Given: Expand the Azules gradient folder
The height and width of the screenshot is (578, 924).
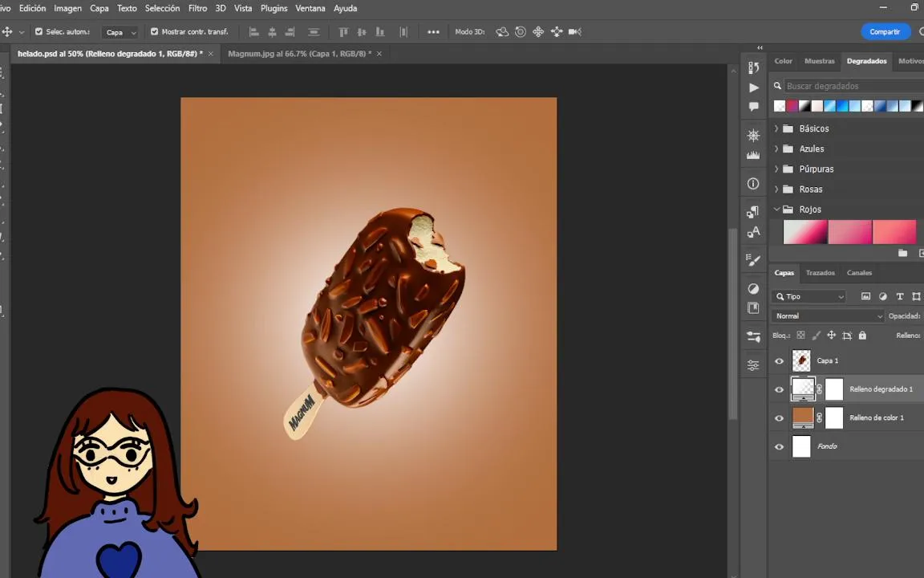Looking at the screenshot, I should [x=776, y=149].
